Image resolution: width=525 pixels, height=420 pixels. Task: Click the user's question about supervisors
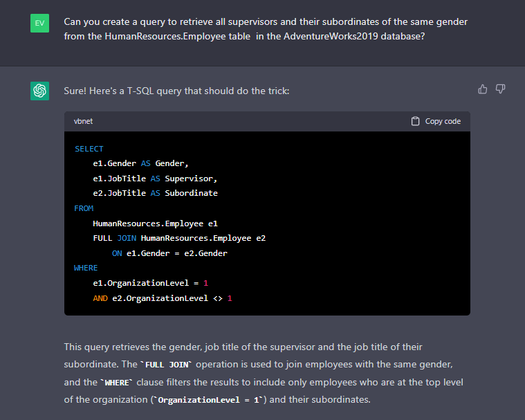tap(266, 29)
